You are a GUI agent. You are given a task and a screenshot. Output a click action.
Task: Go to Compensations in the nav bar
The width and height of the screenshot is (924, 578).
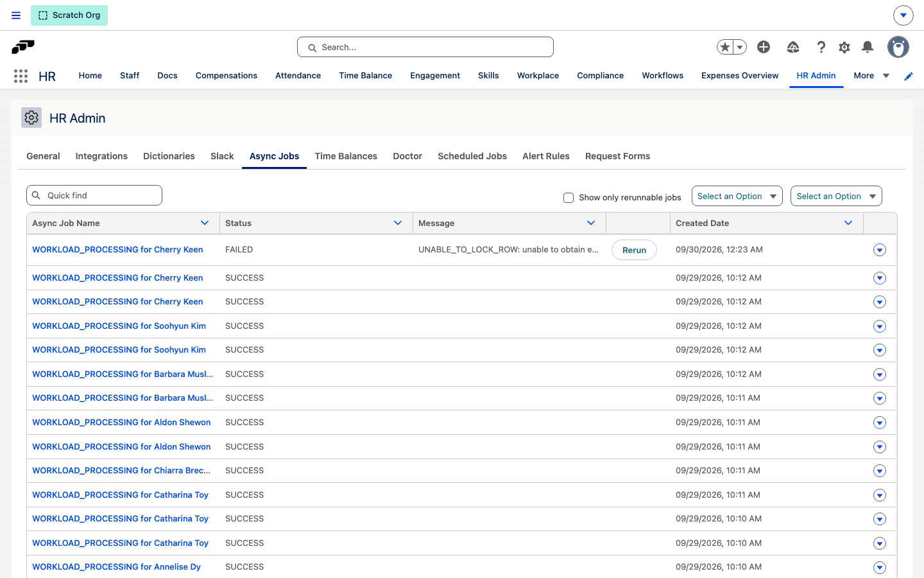click(x=227, y=75)
